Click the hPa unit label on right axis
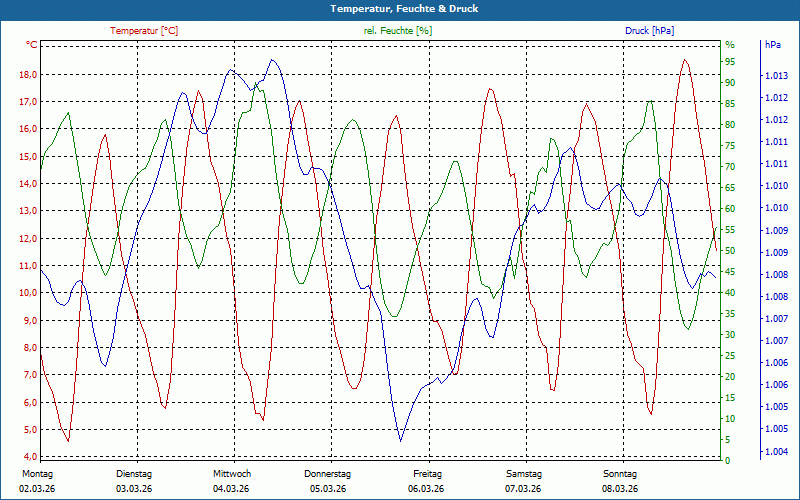 [773, 45]
